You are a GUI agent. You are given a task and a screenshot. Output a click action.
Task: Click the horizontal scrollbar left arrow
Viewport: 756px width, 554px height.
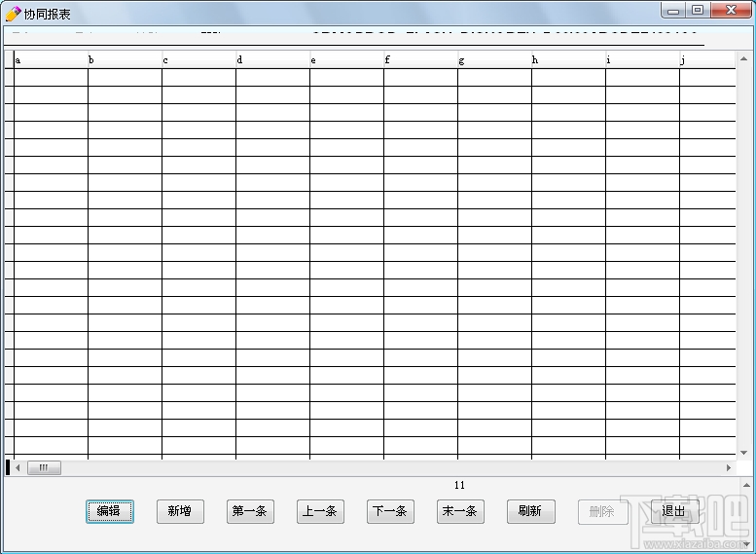pyautogui.click(x=18, y=467)
